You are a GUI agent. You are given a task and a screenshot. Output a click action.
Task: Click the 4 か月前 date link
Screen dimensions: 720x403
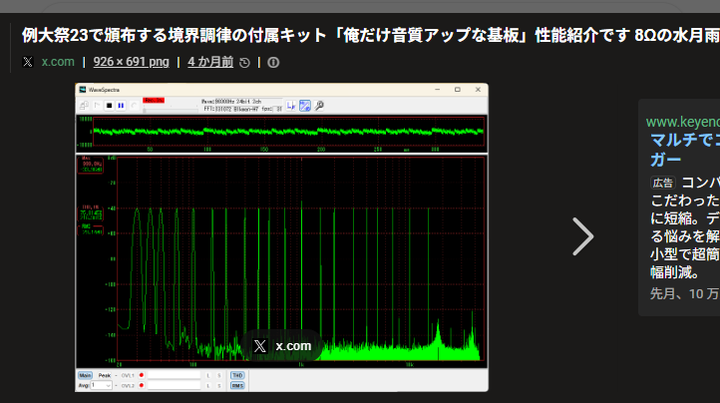[x=210, y=62]
